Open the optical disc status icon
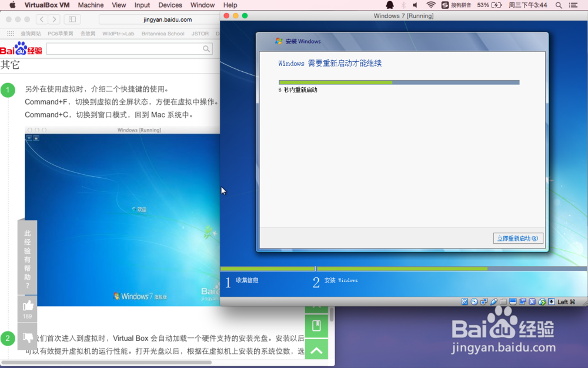 click(475, 301)
